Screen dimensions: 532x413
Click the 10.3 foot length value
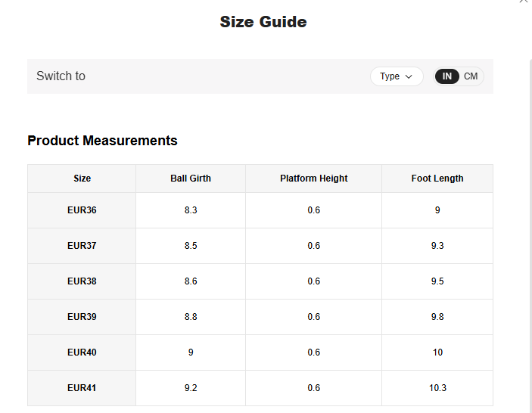click(x=437, y=388)
